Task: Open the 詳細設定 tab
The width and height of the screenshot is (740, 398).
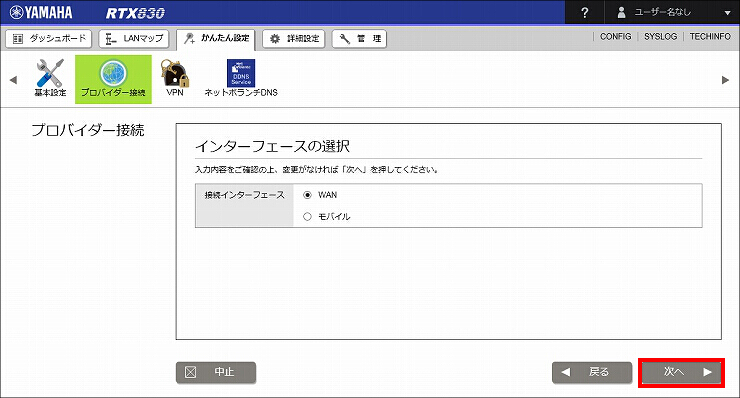Action: pyautogui.click(x=294, y=39)
